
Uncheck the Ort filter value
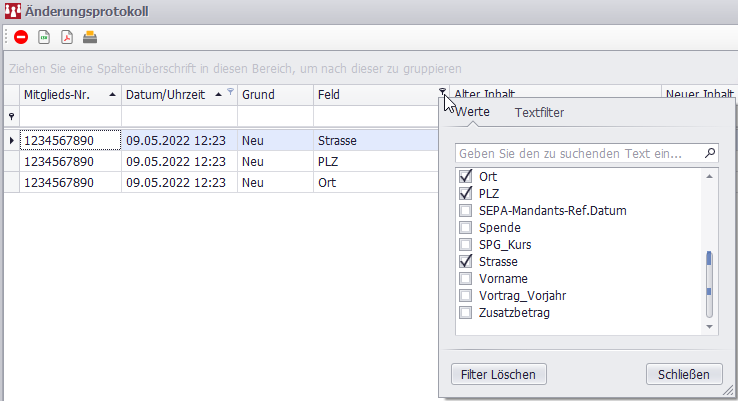465,177
